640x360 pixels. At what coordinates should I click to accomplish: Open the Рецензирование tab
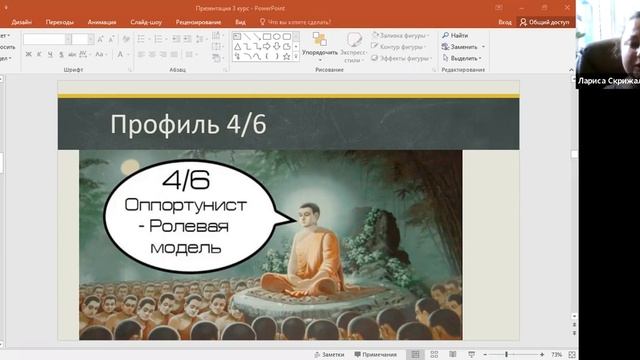198,22
